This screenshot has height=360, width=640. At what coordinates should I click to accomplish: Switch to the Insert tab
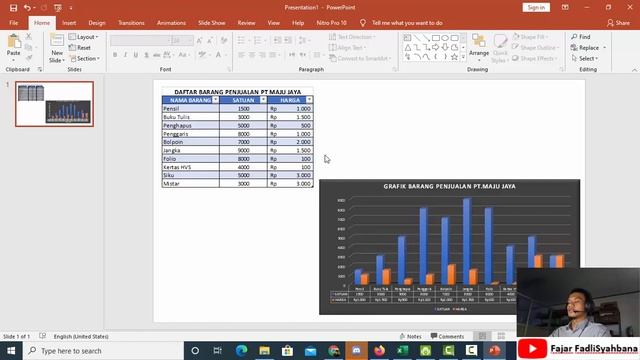pos(69,23)
